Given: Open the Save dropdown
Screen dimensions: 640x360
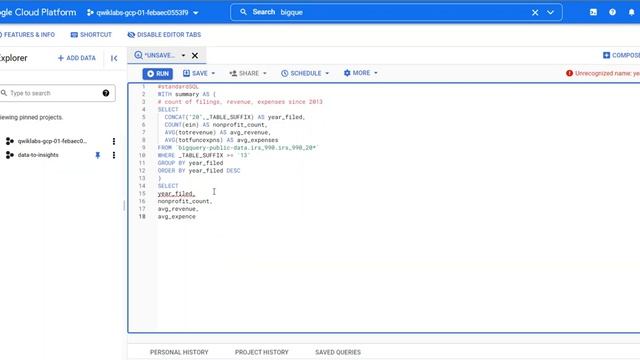Looking at the screenshot, I should (x=199, y=73).
